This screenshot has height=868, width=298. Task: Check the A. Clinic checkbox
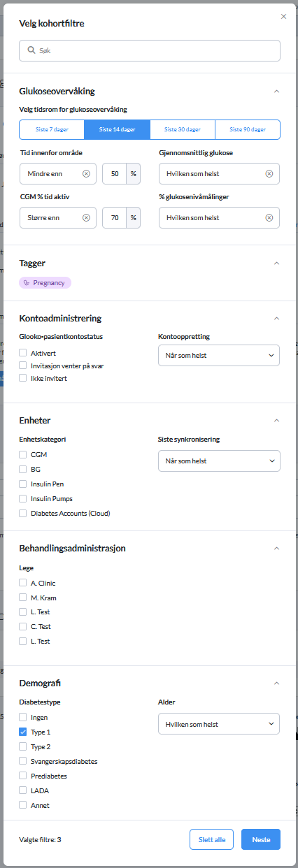(23, 583)
